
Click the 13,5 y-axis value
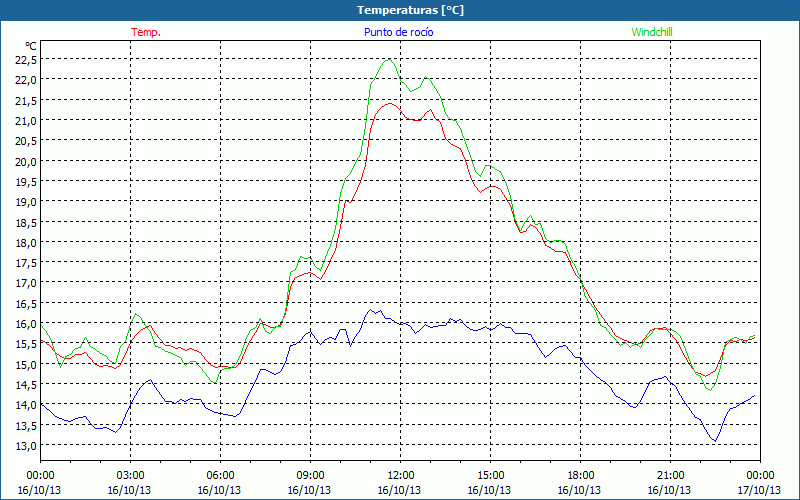(27, 426)
